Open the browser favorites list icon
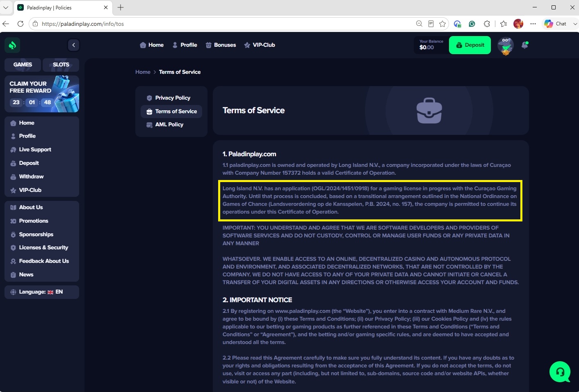The width and height of the screenshot is (579, 392). (x=504, y=24)
